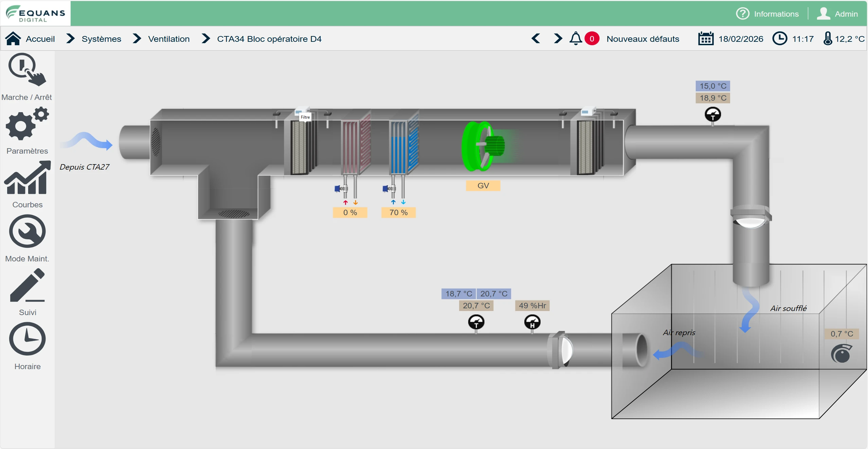Navigate to Ventilation breadcrumb

click(169, 39)
